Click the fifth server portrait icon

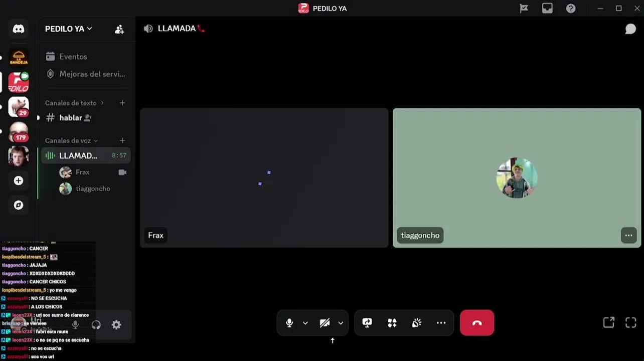tap(19, 156)
